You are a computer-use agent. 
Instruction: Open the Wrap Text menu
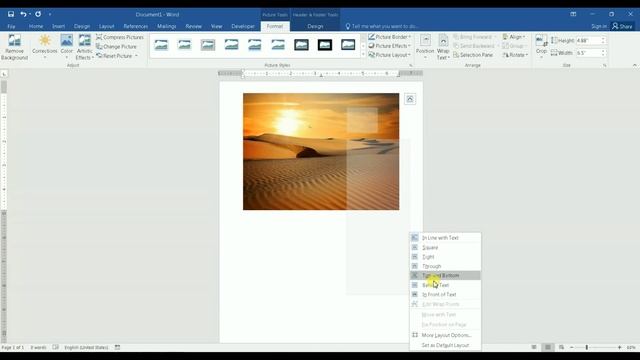pyautogui.click(x=443, y=47)
